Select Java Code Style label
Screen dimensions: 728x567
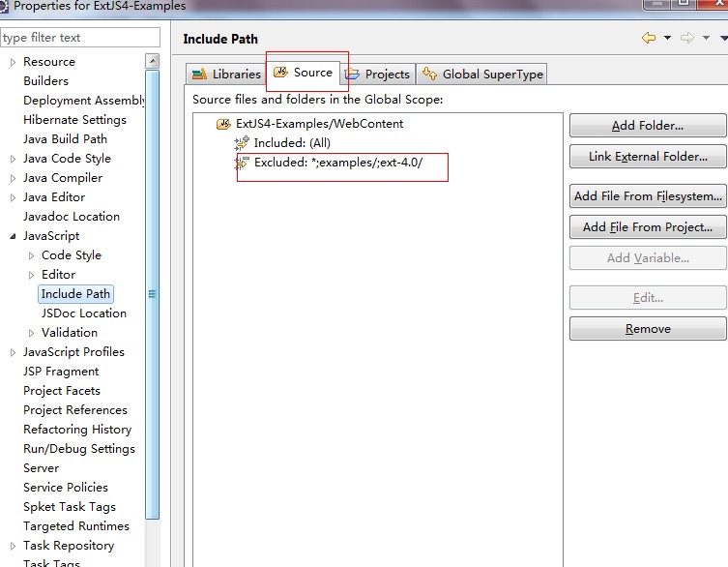tap(67, 159)
